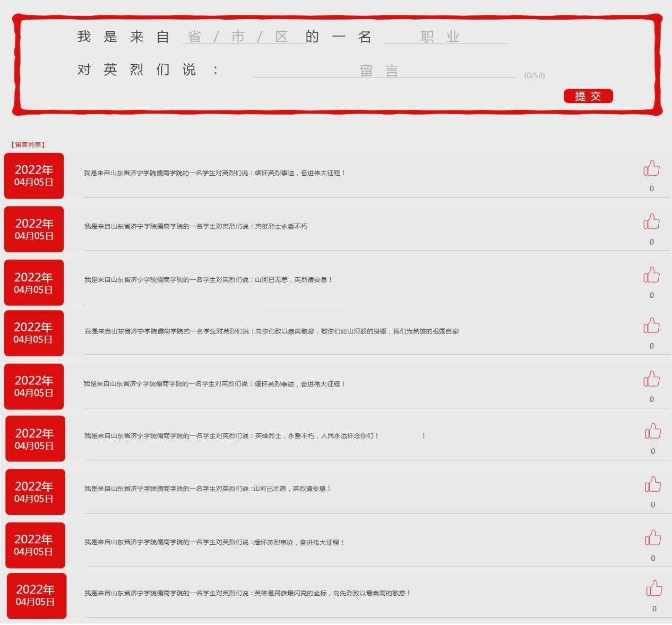Like the message 英雄是民族最闪亮的坐标
This screenshot has width=672, height=625.
pyautogui.click(x=654, y=588)
